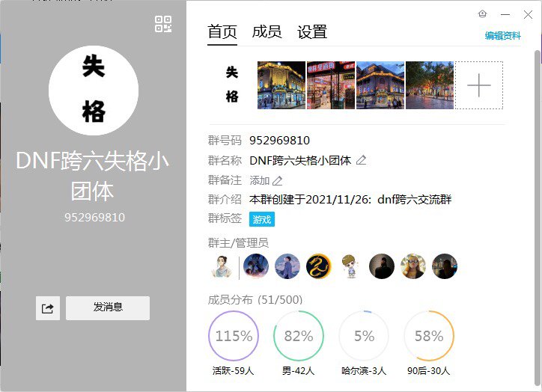Click the 编辑资料 link

tap(502, 36)
